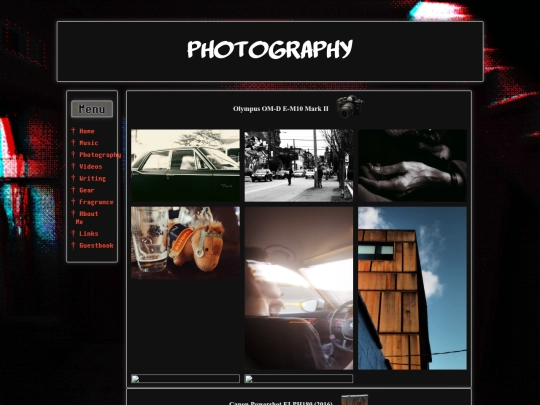This screenshot has width=540, height=405.
Task: Open the wooden building and sky photo
Action: tap(412, 288)
